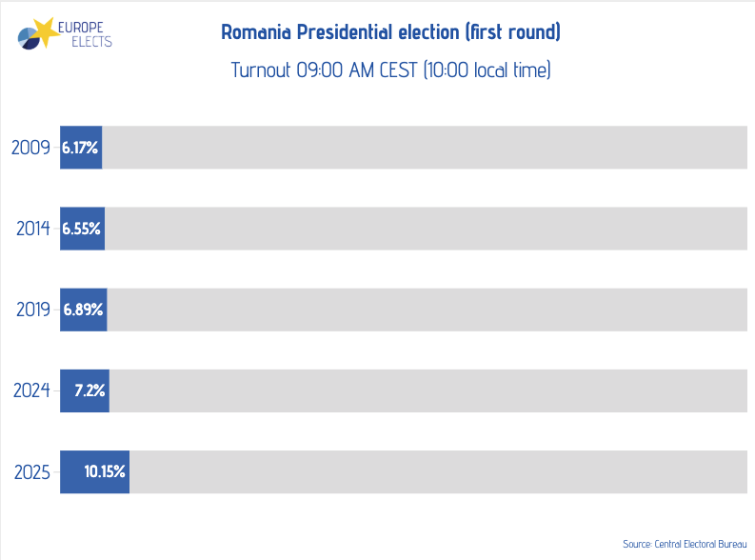
Task: Click the gray remainder of the 2014 bar
Action: click(x=426, y=229)
